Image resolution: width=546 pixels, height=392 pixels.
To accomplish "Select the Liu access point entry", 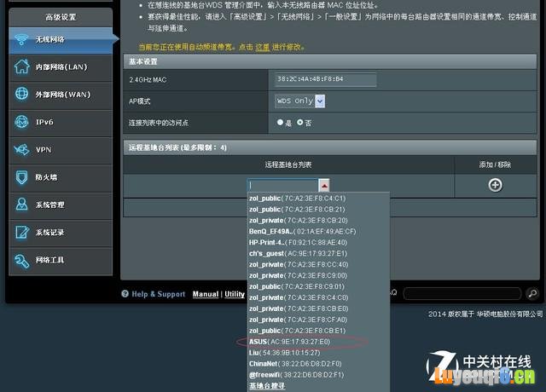I will click(284, 353).
